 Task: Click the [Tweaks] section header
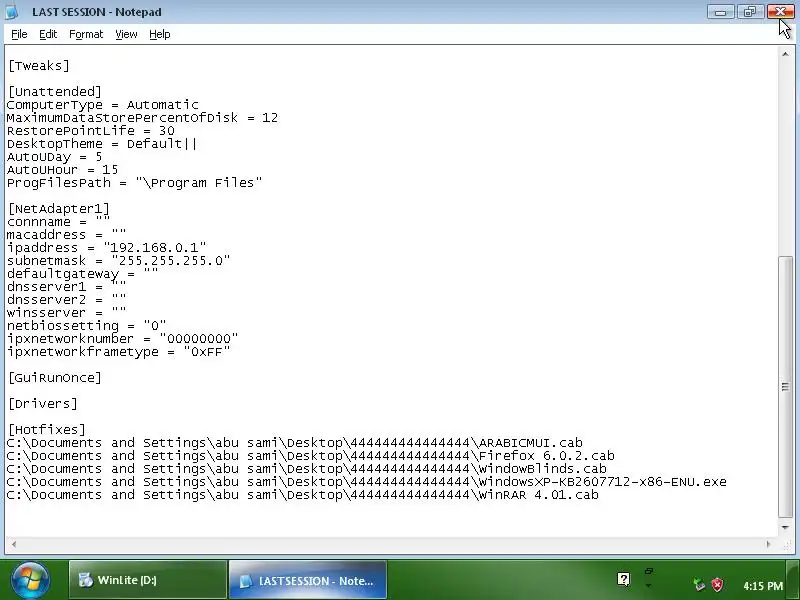point(39,66)
